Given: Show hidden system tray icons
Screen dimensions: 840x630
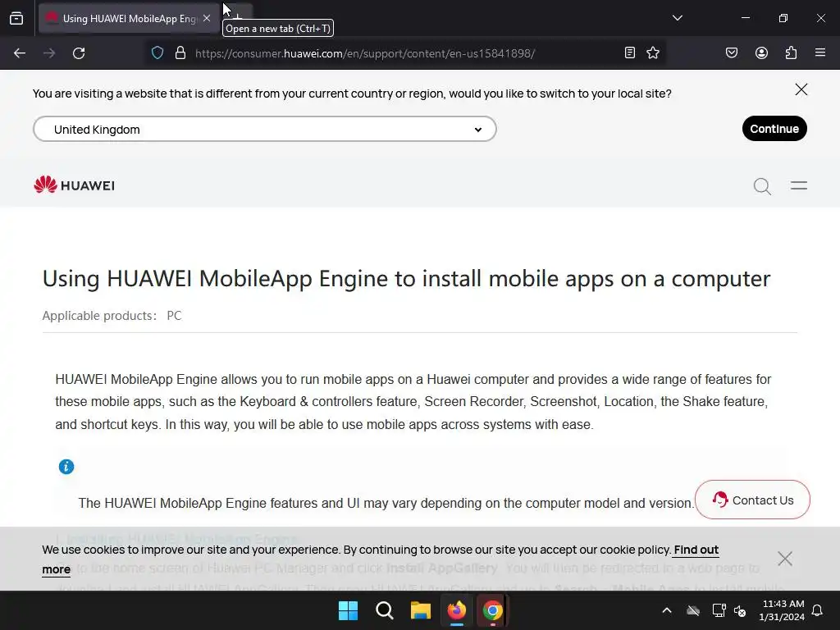Looking at the screenshot, I should 667,610.
